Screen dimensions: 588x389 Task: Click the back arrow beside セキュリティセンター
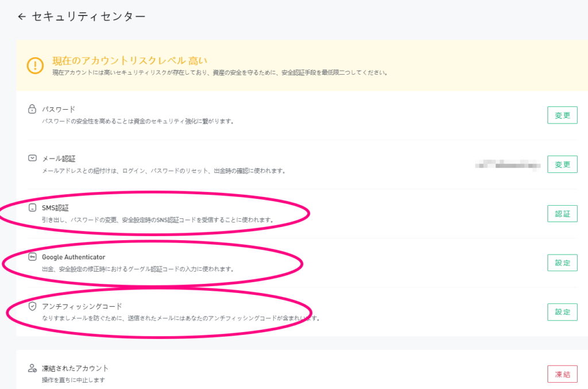click(x=22, y=17)
